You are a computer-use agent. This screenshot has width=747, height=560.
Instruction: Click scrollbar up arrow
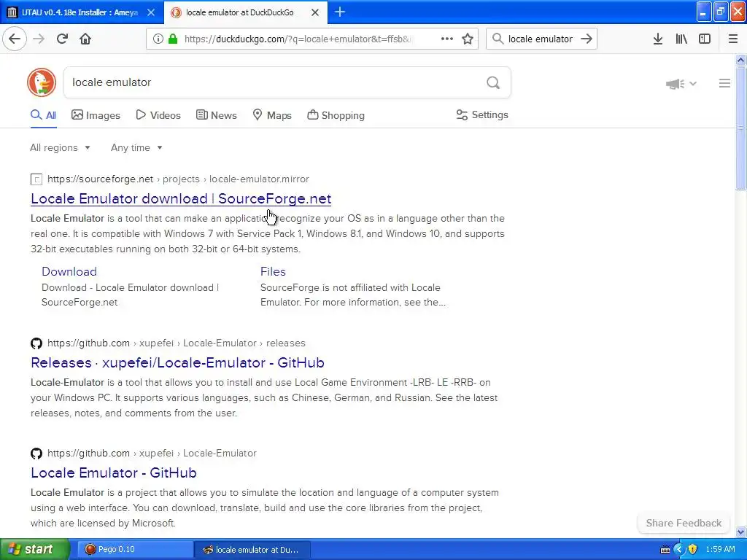click(740, 60)
